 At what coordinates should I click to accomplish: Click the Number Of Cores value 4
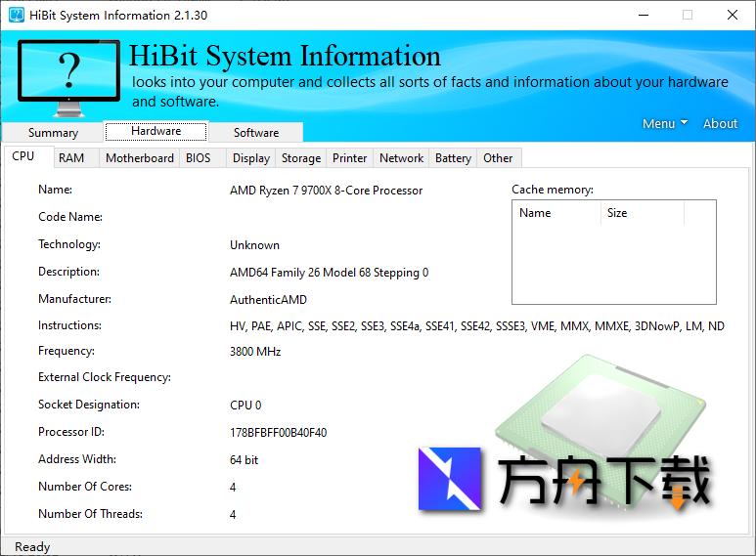[233, 488]
